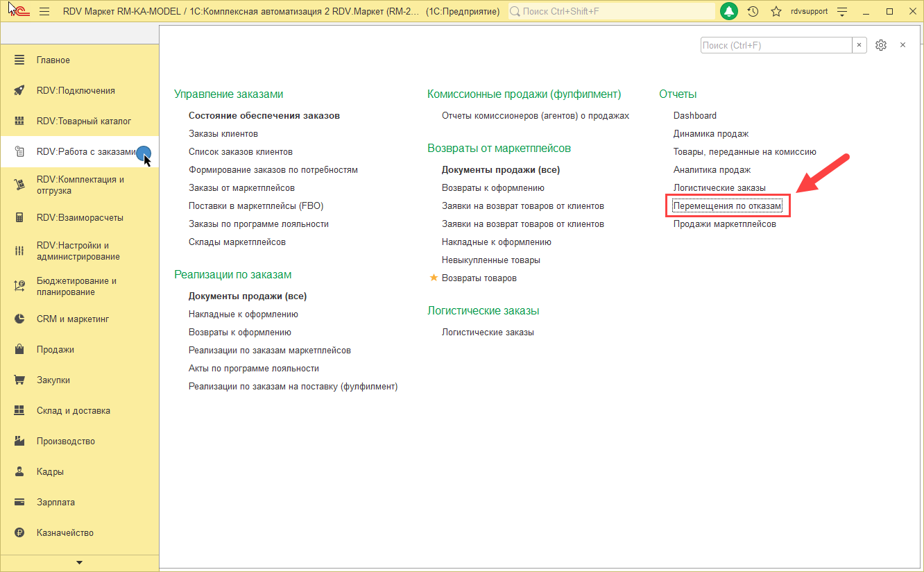Screen dimensions: 924x572
Task: Open the Продажи маркетплейсов report
Action: click(725, 224)
